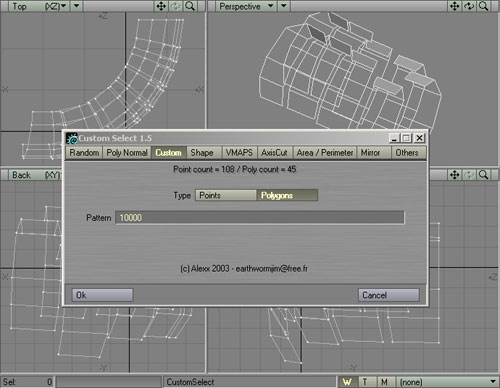The image size is (500, 388).
Task: Set selection Type to Polygons
Action: click(x=287, y=195)
